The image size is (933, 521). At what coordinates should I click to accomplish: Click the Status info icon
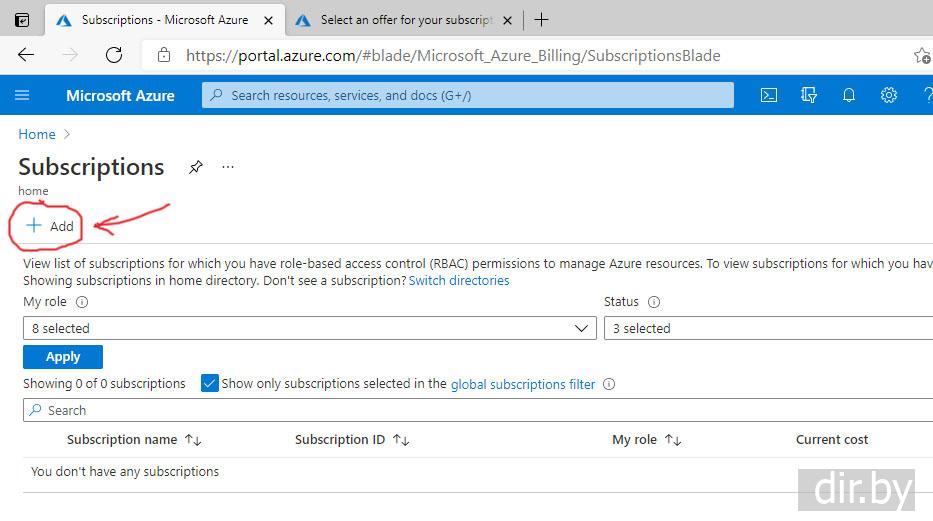coord(654,302)
